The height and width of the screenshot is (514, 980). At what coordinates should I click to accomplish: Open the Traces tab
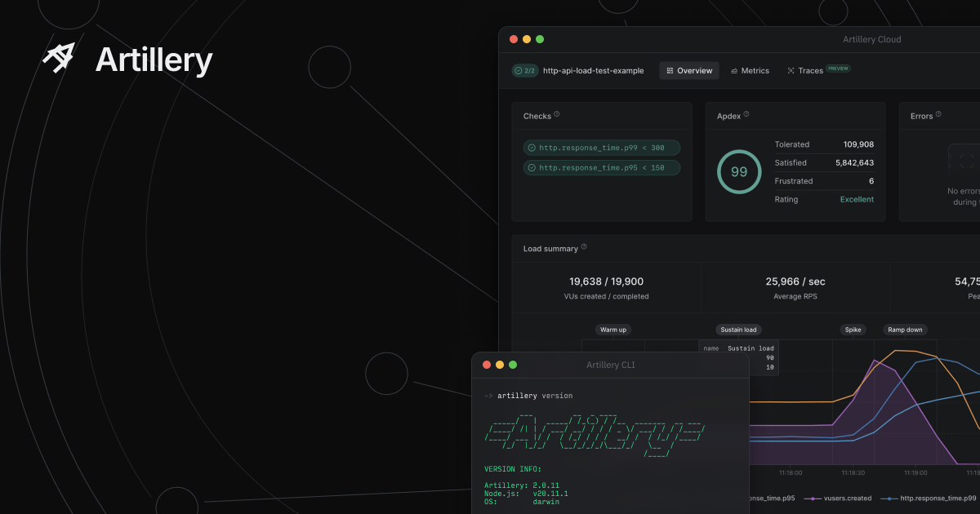tap(818, 71)
